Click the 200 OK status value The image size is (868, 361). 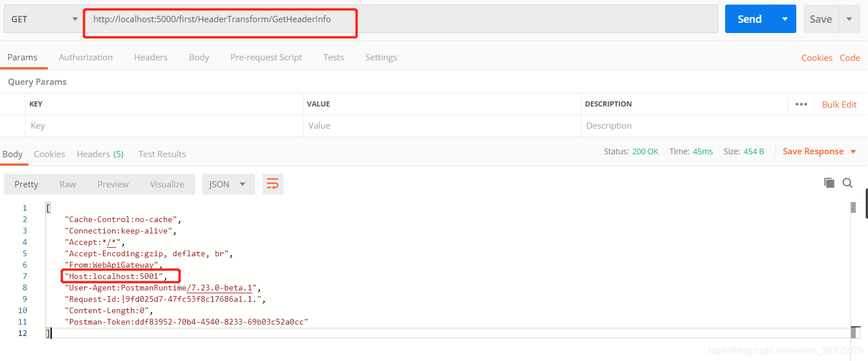point(645,151)
